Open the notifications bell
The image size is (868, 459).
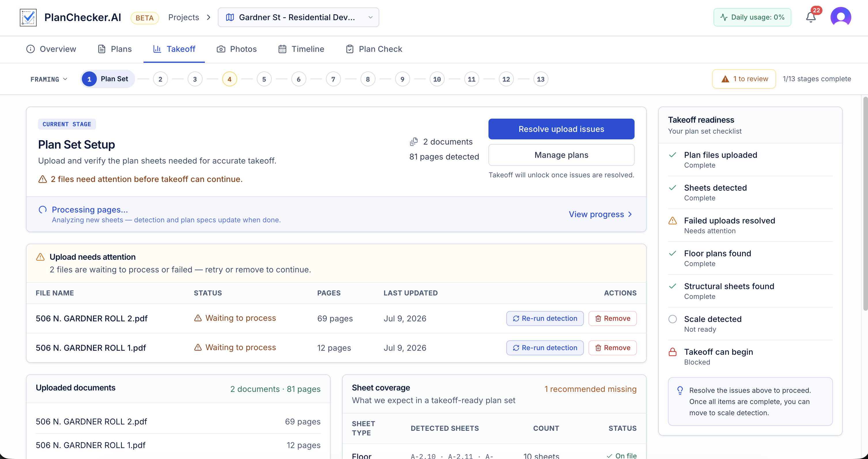click(x=811, y=17)
